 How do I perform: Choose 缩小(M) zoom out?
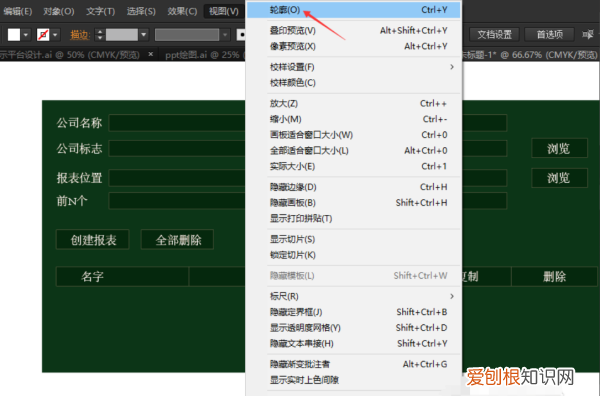click(x=354, y=119)
